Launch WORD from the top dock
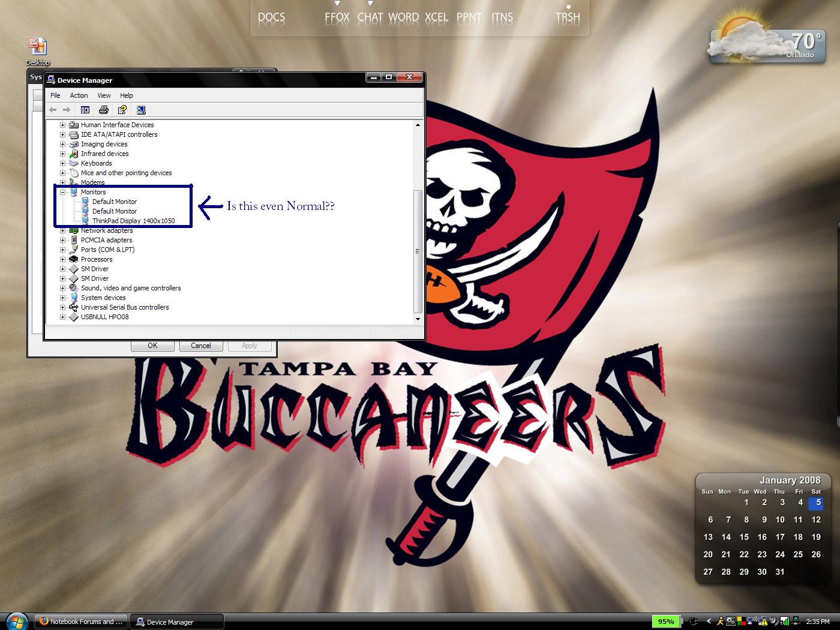 click(x=403, y=17)
